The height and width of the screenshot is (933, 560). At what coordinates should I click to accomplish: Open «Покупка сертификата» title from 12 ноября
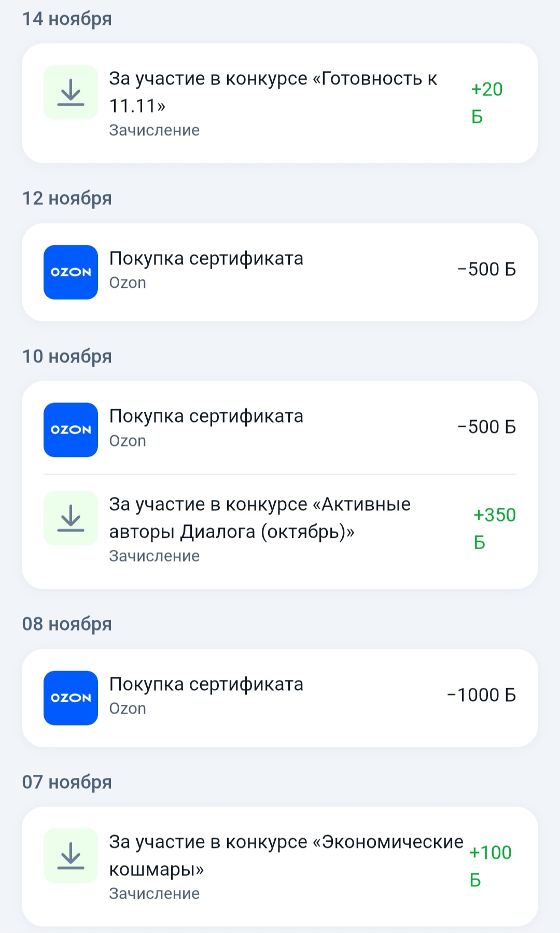206,258
